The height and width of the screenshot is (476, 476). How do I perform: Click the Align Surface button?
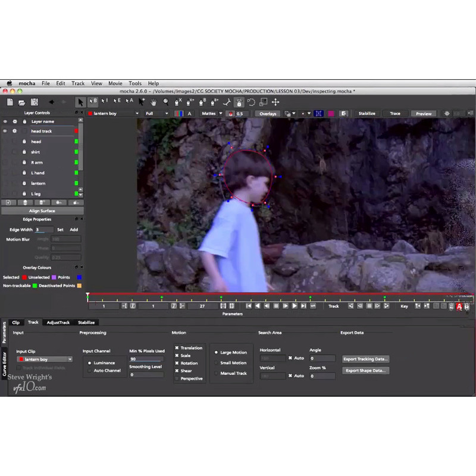click(x=42, y=211)
